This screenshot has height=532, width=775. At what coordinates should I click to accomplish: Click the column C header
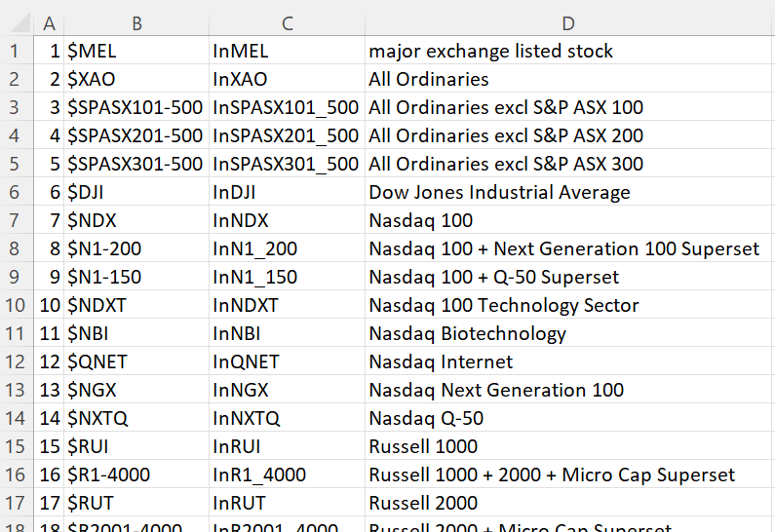point(287,22)
